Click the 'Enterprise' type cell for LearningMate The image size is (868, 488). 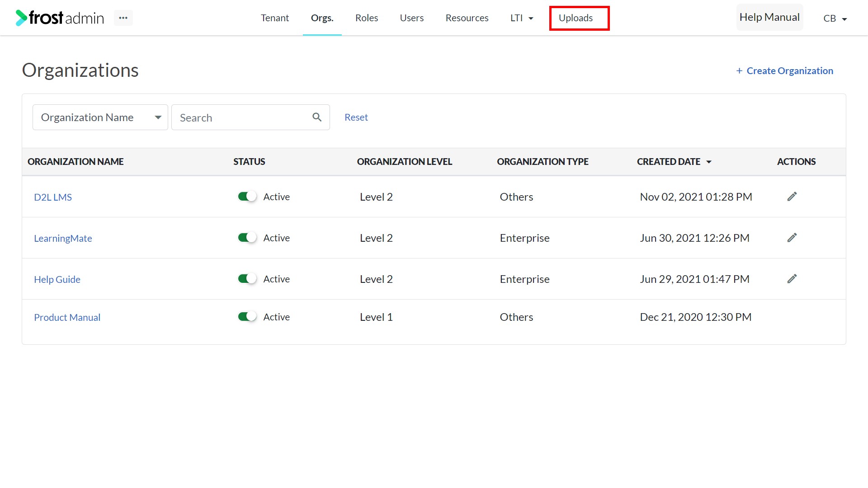pos(524,238)
